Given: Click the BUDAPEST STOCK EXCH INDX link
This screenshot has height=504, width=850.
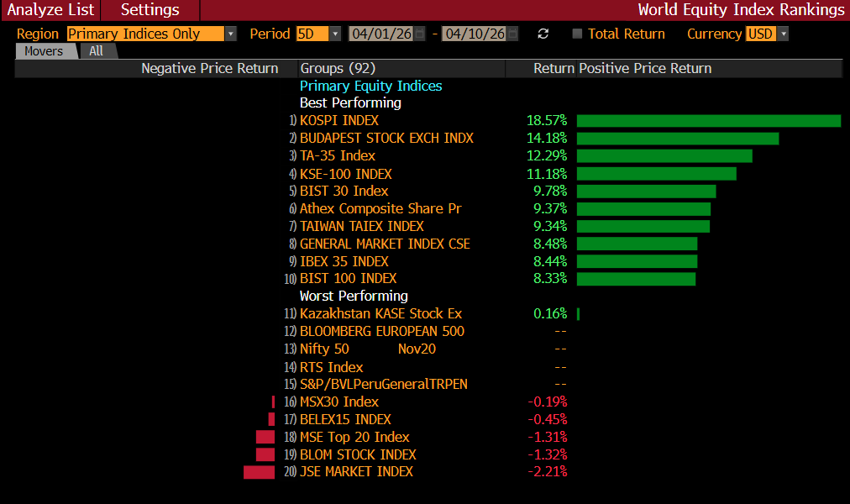Looking at the screenshot, I should pos(386,139).
